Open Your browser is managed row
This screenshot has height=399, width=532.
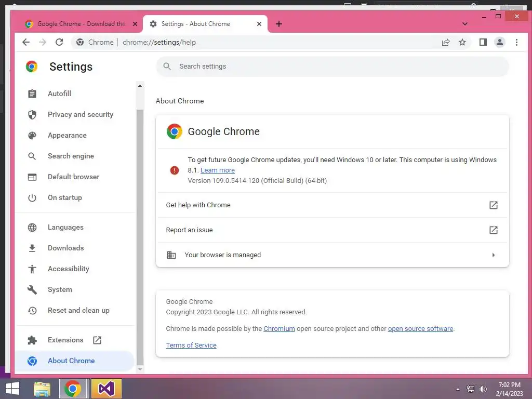[x=332, y=255]
